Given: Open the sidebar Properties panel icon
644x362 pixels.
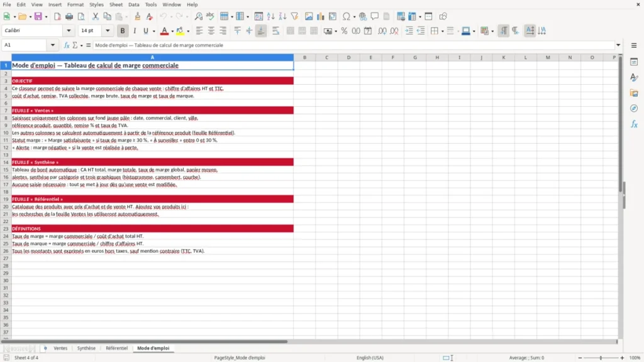Looking at the screenshot, I should pyautogui.click(x=634, y=62).
